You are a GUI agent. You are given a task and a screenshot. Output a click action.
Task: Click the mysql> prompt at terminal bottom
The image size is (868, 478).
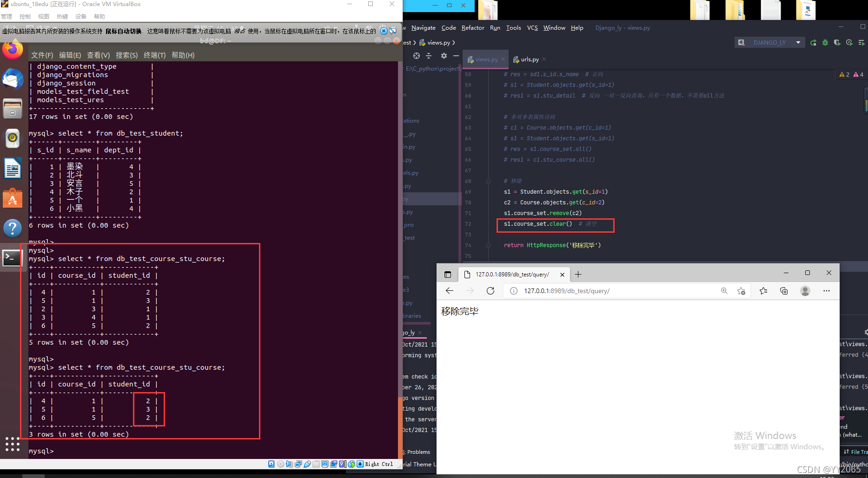coord(41,451)
